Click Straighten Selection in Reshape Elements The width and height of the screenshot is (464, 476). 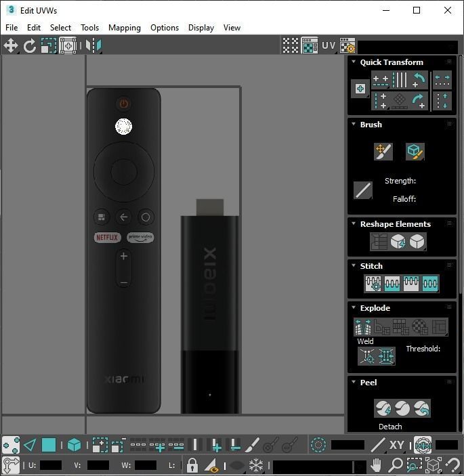[379, 242]
